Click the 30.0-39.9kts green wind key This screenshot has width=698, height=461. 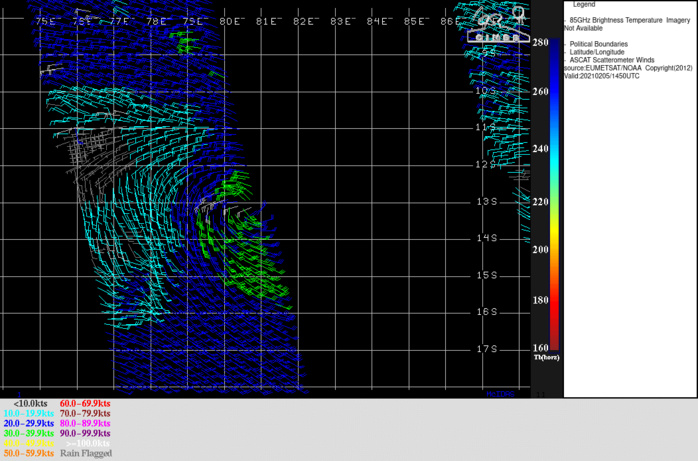click(x=26, y=433)
